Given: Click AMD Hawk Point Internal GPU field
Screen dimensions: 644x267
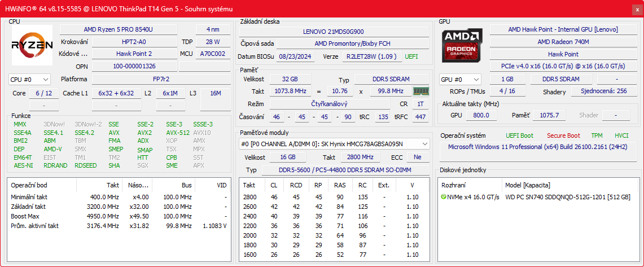Looking at the screenshot, I should [563, 29].
